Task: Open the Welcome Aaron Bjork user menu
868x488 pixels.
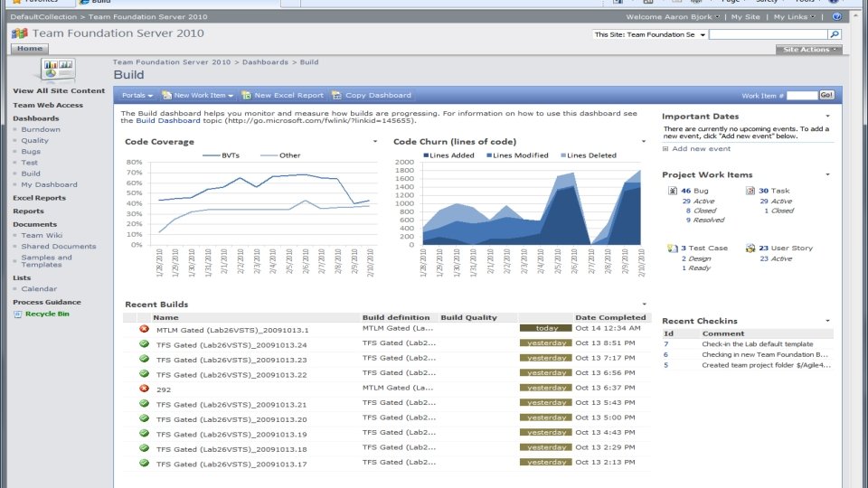Action: pyautogui.click(x=673, y=17)
